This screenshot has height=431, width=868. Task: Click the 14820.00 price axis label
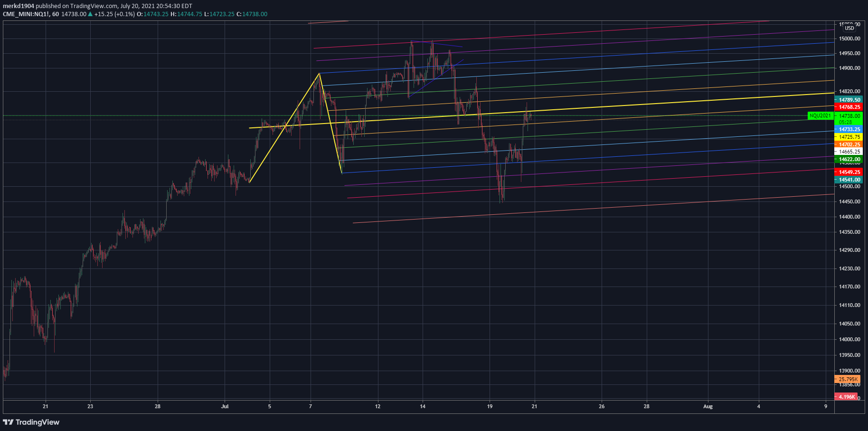pos(849,91)
